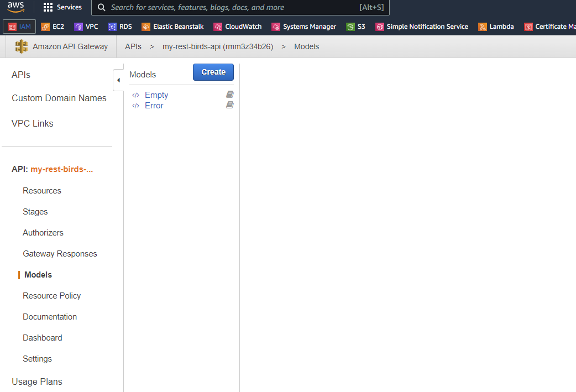576x392 pixels.
Task: Navigate to Authorizers section
Action: point(43,233)
